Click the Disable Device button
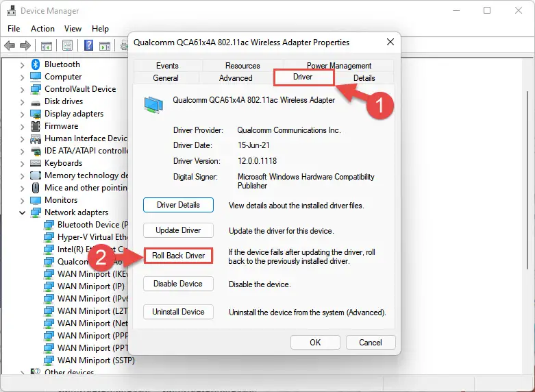Screen dimensions: 535x392 (x=178, y=284)
